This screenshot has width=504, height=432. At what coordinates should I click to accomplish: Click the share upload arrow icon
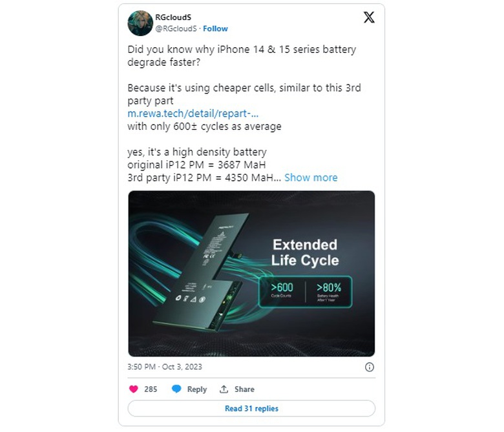(224, 389)
